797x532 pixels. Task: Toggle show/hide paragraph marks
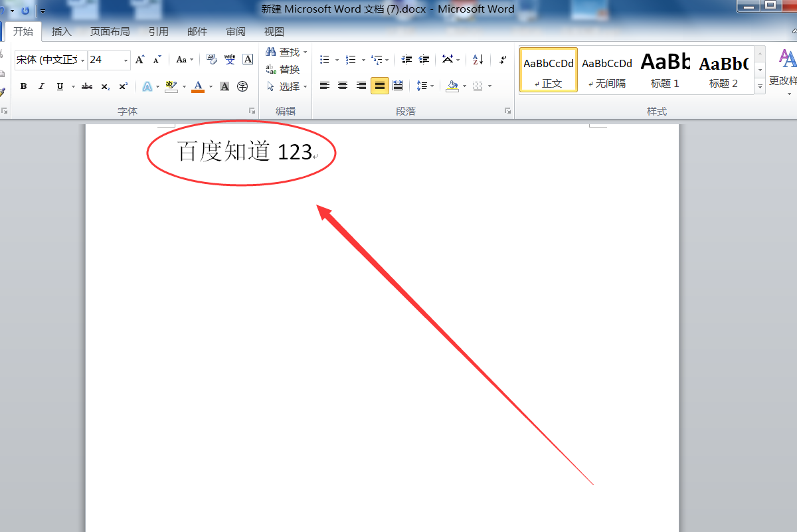(x=502, y=60)
